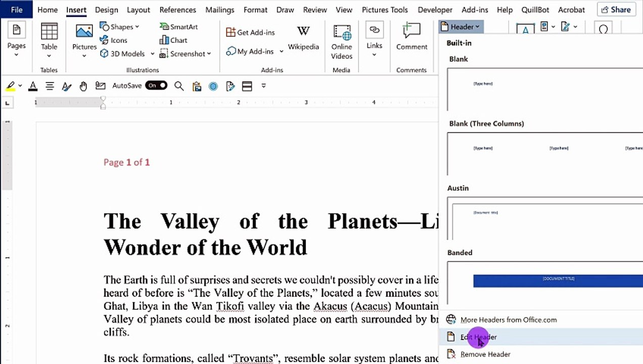The width and height of the screenshot is (643, 364).
Task: Click the Page 1 of 1 header text
Action: 126,162
